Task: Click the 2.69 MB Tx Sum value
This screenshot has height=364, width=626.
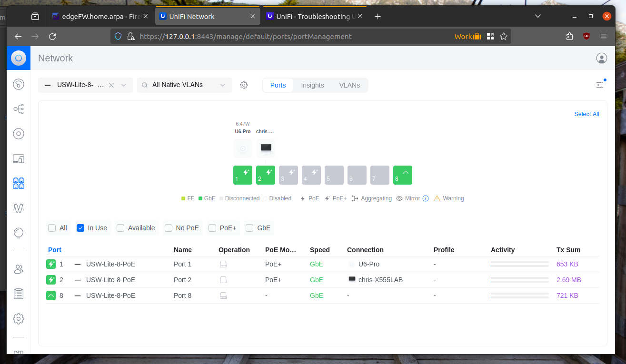Action: click(569, 280)
